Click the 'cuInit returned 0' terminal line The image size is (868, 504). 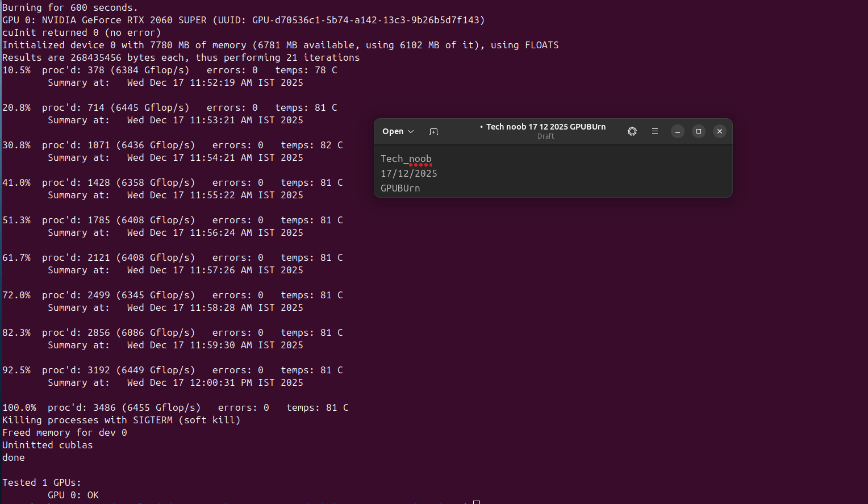pos(81,33)
